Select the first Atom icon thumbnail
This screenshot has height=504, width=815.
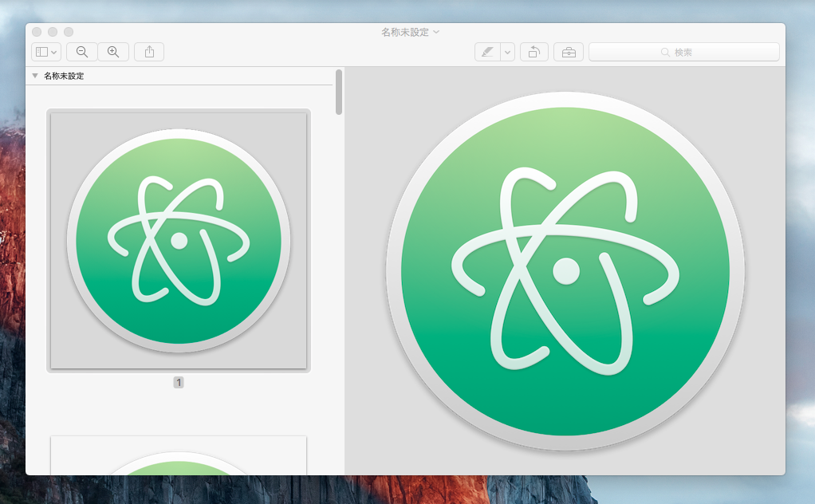(x=179, y=241)
